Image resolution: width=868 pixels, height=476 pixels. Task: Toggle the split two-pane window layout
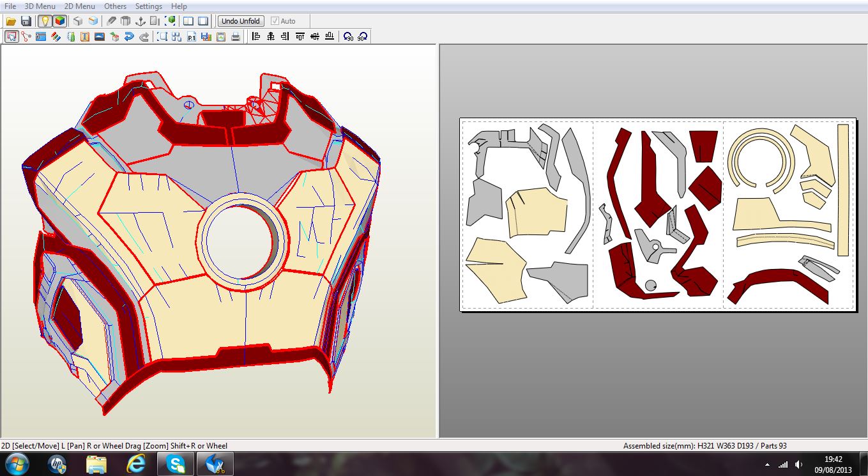click(x=188, y=21)
